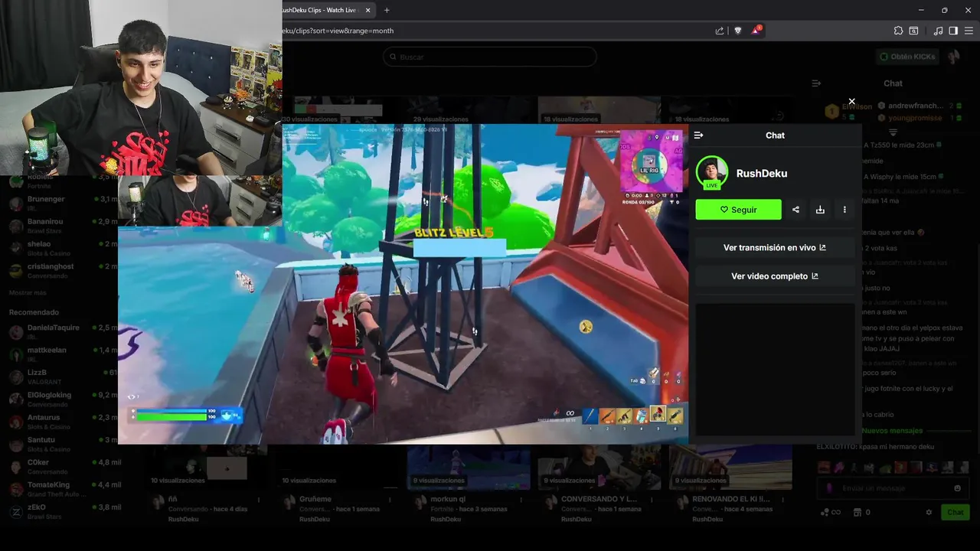The height and width of the screenshot is (551, 980).
Task: Open ElGlogloking recommended channel
Action: (x=64, y=399)
